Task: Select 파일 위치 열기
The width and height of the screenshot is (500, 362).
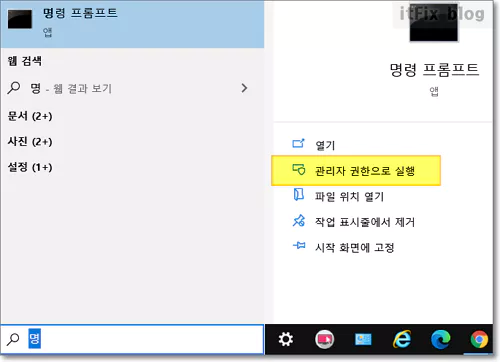Action: [x=349, y=196]
